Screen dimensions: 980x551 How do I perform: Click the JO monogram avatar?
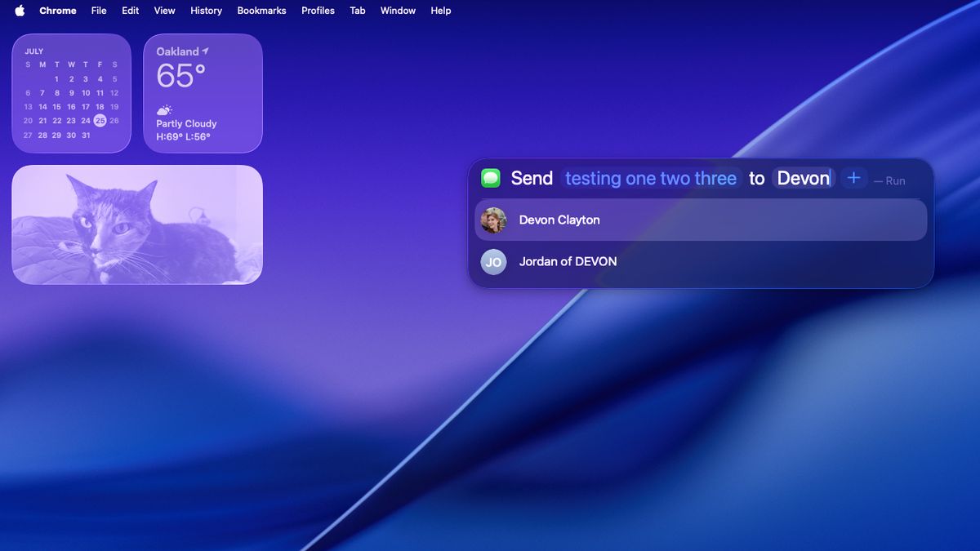click(494, 261)
